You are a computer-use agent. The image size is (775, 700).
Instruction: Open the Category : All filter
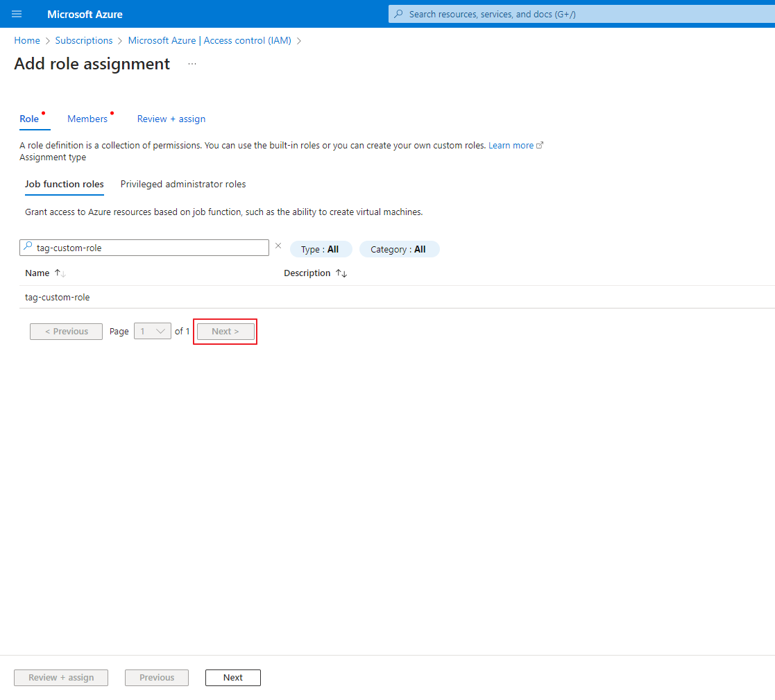coord(398,249)
